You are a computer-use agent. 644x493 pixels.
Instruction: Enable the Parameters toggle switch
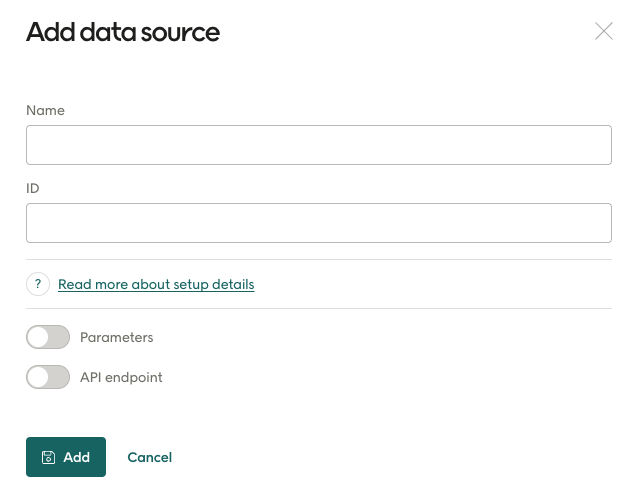pyautogui.click(x=48, y=337)
